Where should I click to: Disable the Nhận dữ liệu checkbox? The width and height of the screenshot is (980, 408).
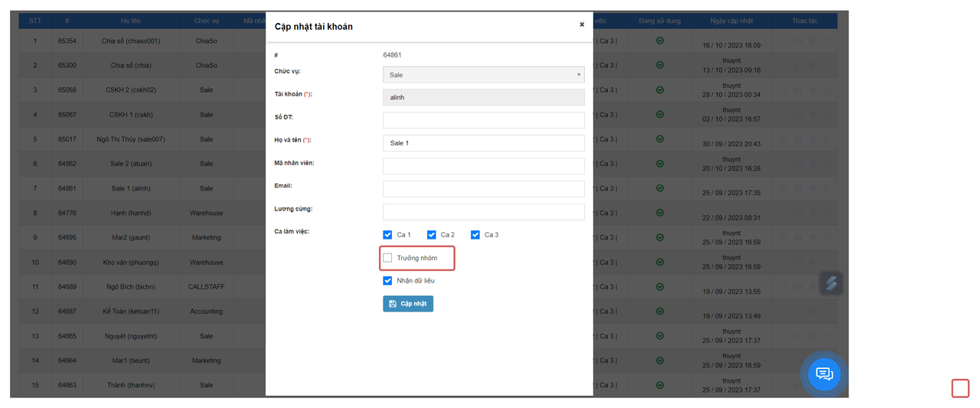(x=388, y=281)
